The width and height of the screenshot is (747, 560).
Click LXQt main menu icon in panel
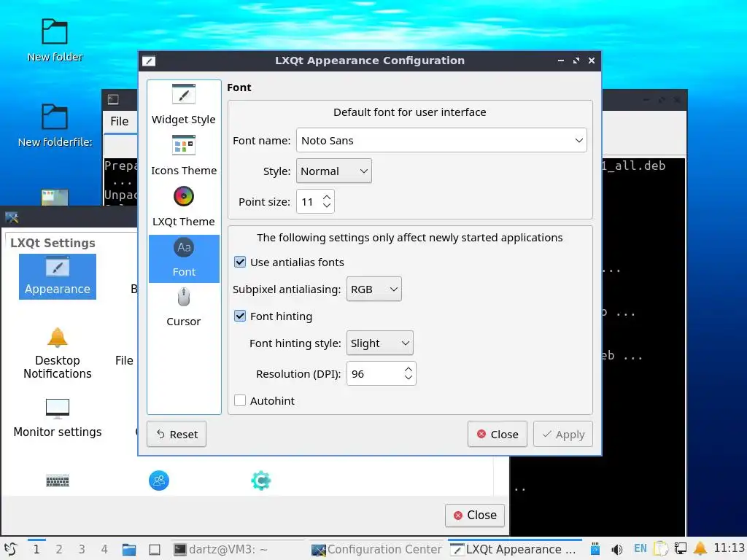click(x=11, y=550)
